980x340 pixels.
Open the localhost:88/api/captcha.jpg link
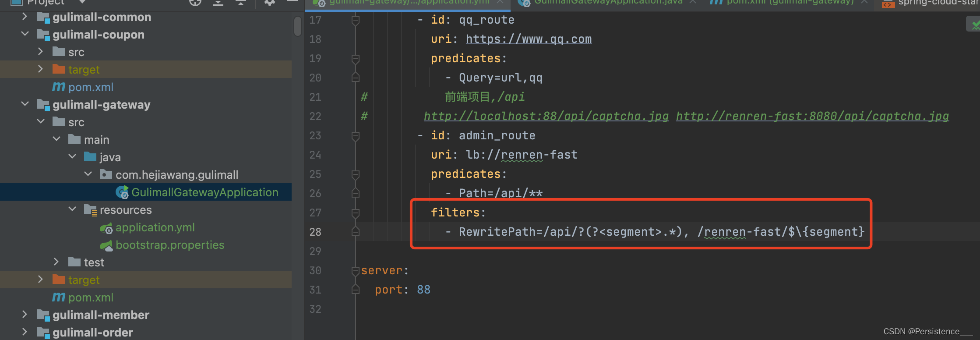click(x=546, y=116)
